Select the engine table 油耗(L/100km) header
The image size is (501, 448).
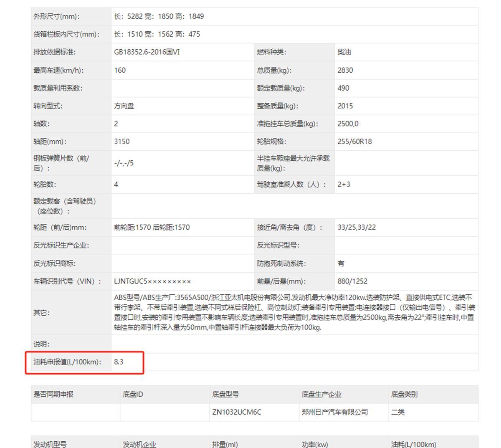point(414,444)
